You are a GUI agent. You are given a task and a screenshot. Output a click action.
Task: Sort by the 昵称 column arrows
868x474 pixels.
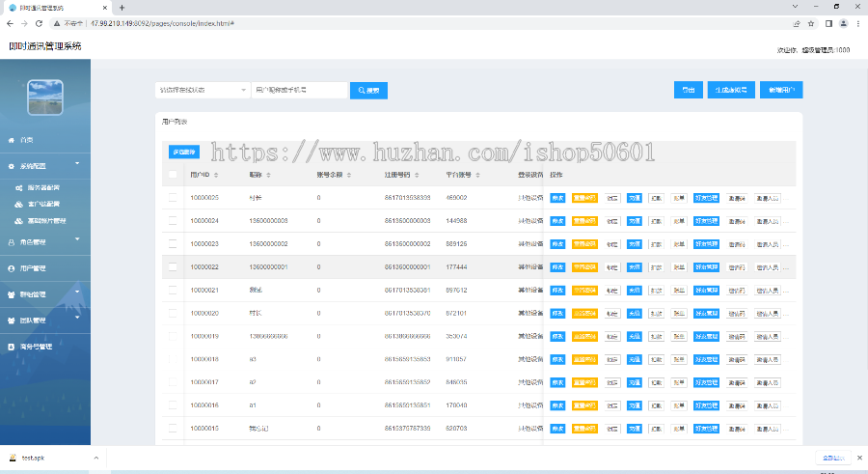point(268,175)
